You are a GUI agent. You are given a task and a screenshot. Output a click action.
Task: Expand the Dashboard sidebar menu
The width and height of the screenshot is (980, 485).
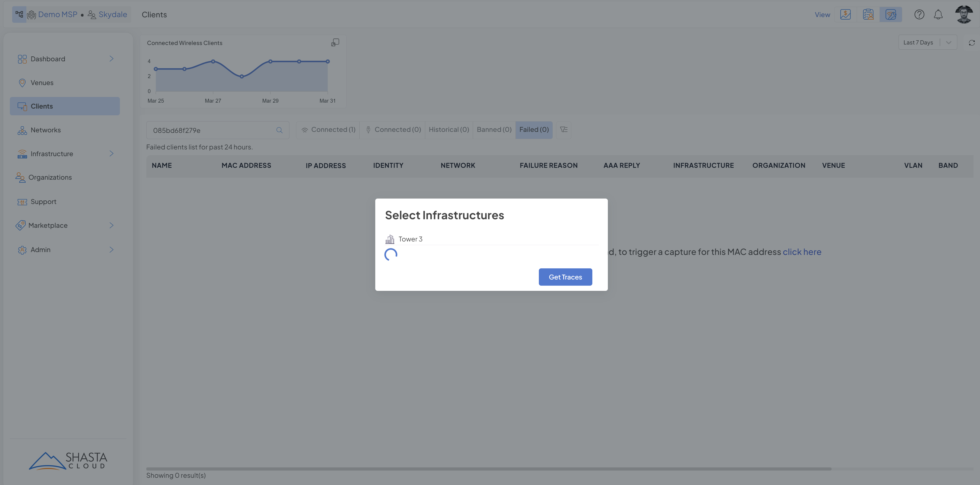[x=111, y=59]
